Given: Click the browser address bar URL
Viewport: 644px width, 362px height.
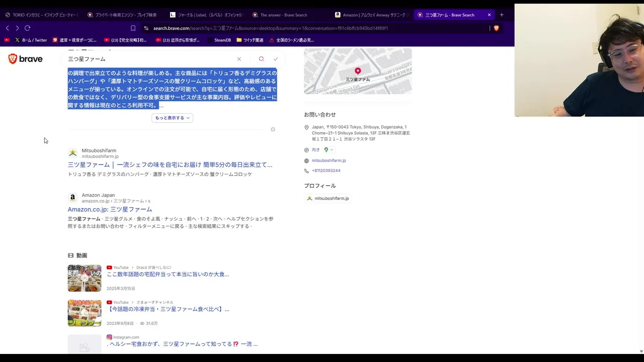Looking at the screenshot, I should (270, 28).
